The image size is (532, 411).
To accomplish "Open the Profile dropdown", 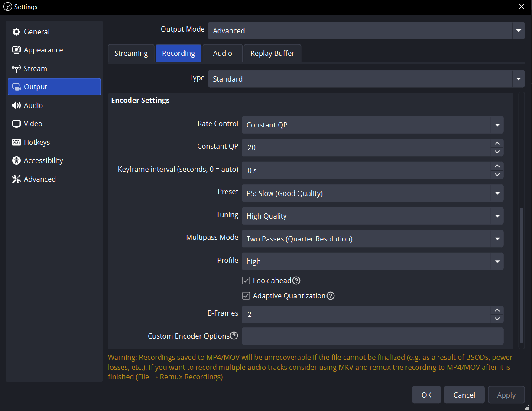I will (373, 261).
